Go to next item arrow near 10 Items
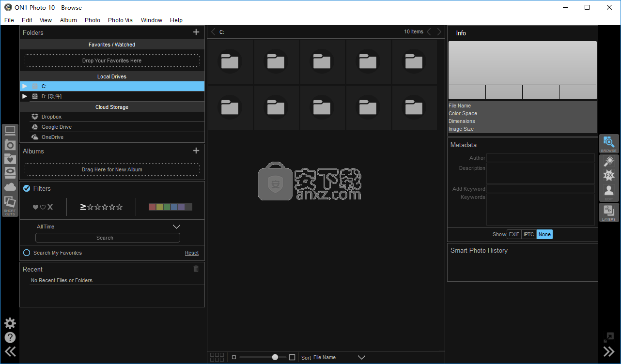This screenshot has width=621, height=364. point(439,32)
